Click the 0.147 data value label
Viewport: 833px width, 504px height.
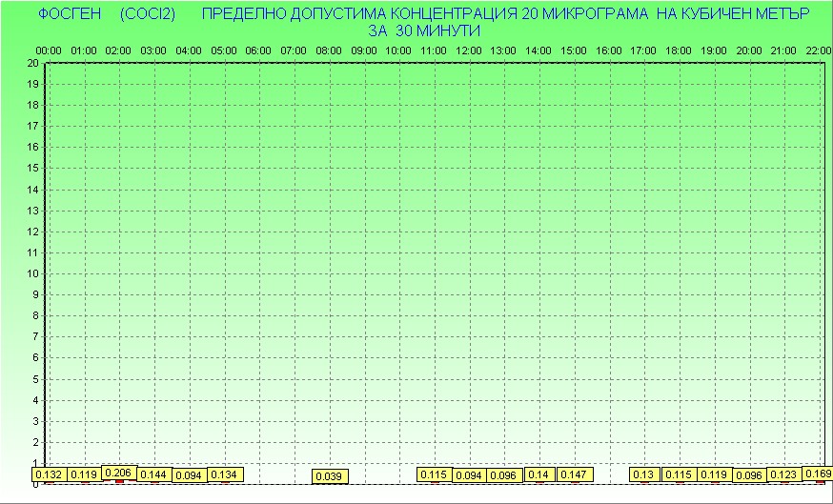[x=574, y=474]
